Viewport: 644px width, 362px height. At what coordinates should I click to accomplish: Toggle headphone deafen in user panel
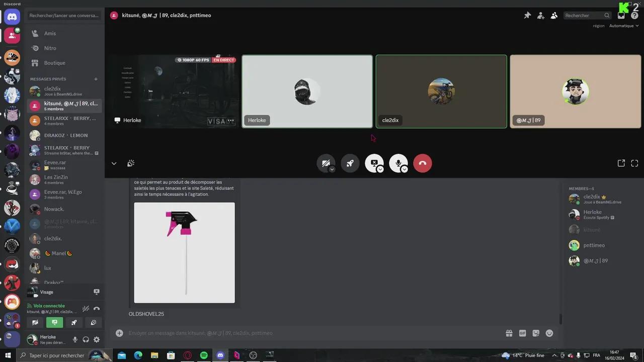pos(86,340)
